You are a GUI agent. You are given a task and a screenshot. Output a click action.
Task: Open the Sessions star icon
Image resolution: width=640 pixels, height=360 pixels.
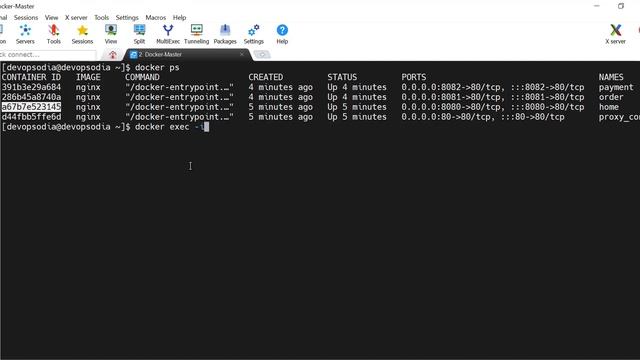click(82, 34)
